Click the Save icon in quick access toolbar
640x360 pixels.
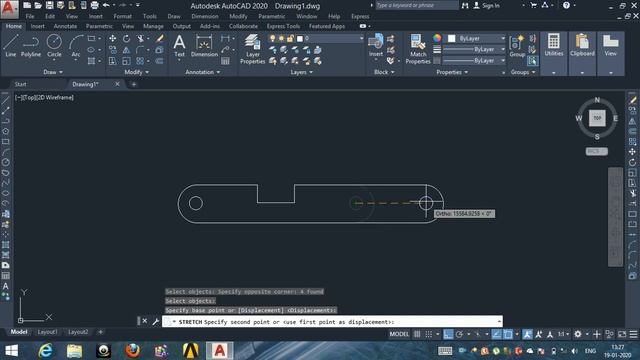[x=49, y=5]
